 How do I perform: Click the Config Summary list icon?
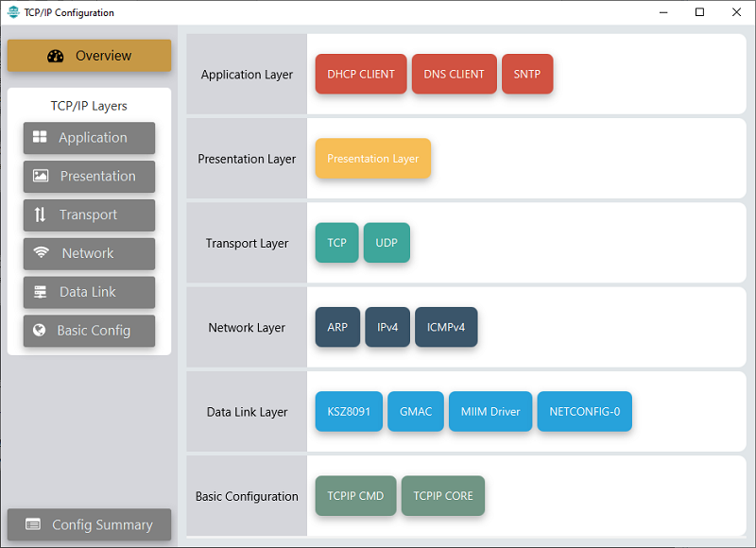33,524
